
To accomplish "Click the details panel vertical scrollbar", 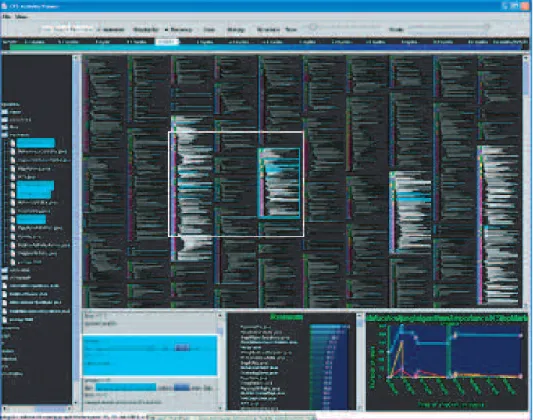I will (x=220, y=362).
